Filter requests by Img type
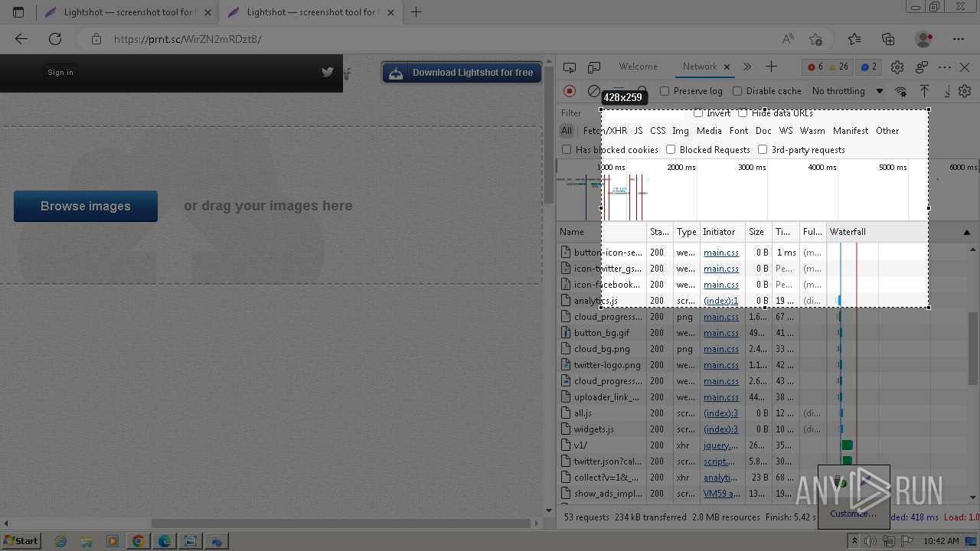980x551 pixels. (x=680, y=131)
